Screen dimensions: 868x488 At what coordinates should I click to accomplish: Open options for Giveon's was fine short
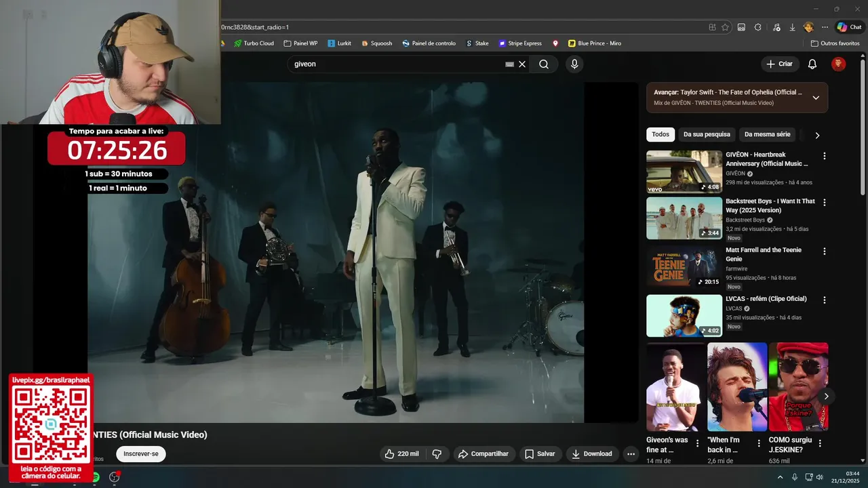697,444
